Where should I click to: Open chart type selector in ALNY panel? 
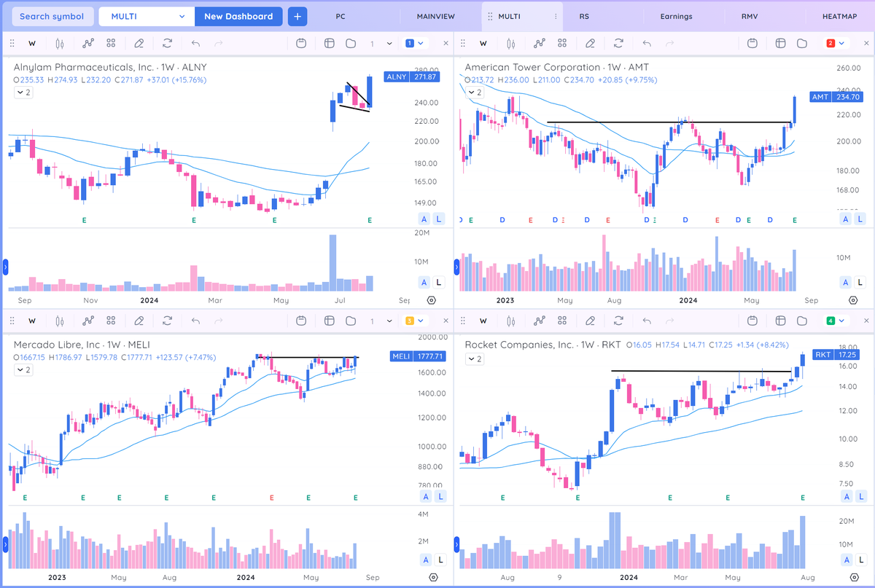pyautogui.click(x=59, y=44)
